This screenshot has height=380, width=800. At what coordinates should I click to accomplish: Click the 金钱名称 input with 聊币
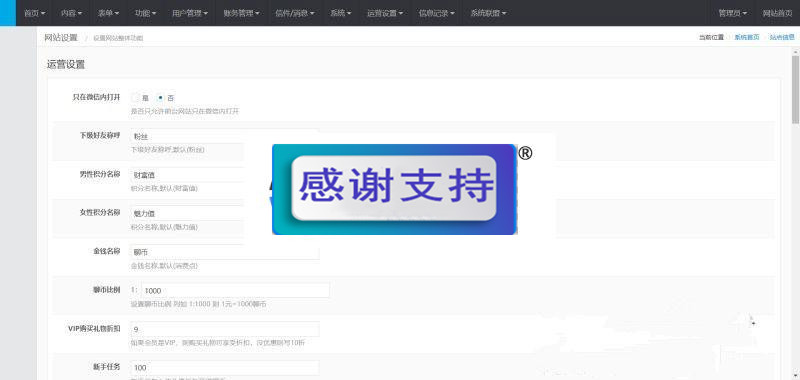224,252
